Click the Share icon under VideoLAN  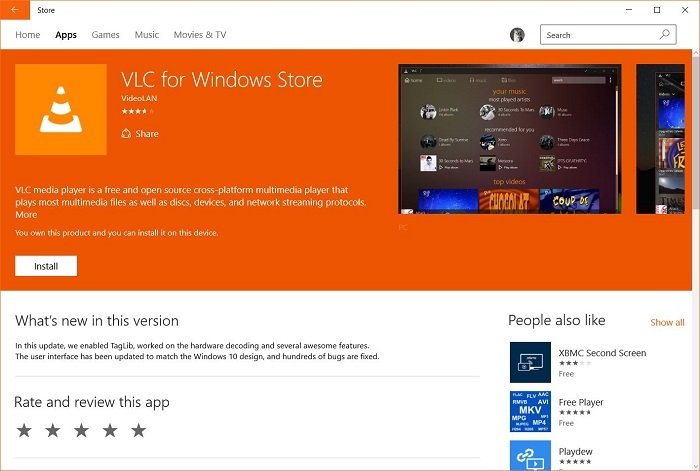pos(126,133)
